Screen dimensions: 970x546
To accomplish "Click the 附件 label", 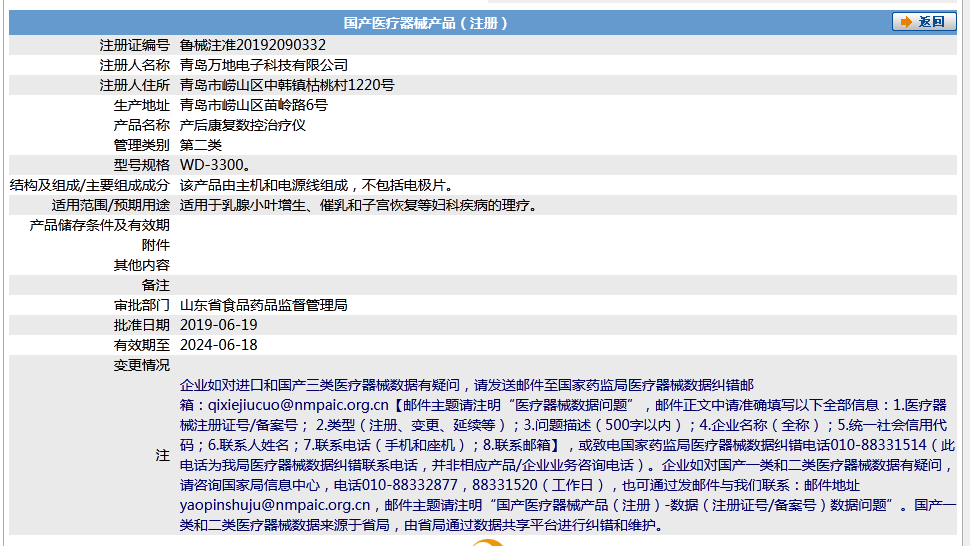I will (x=155, y=245).
